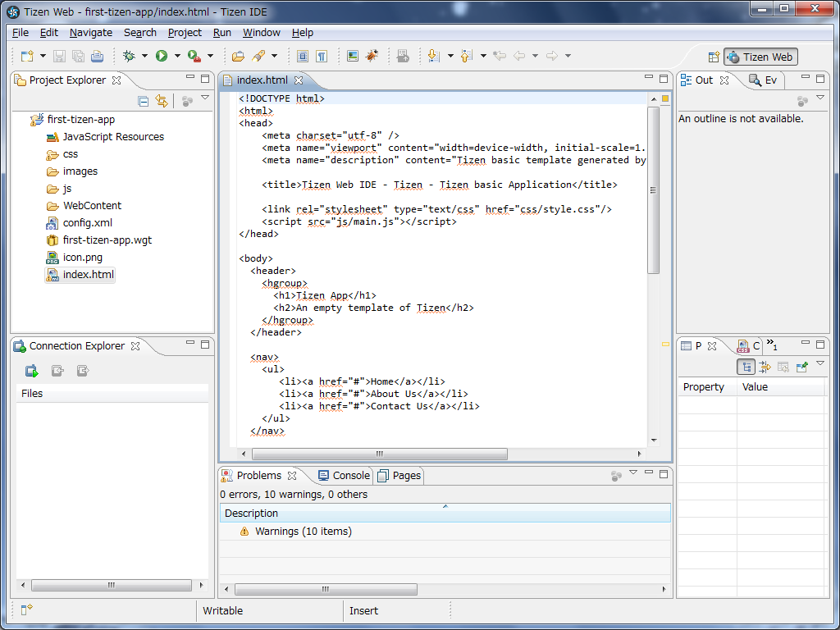The height and width of the screenshot is (630, 840).
Task: Close the index.html editor tab
Action: point(299,80)
